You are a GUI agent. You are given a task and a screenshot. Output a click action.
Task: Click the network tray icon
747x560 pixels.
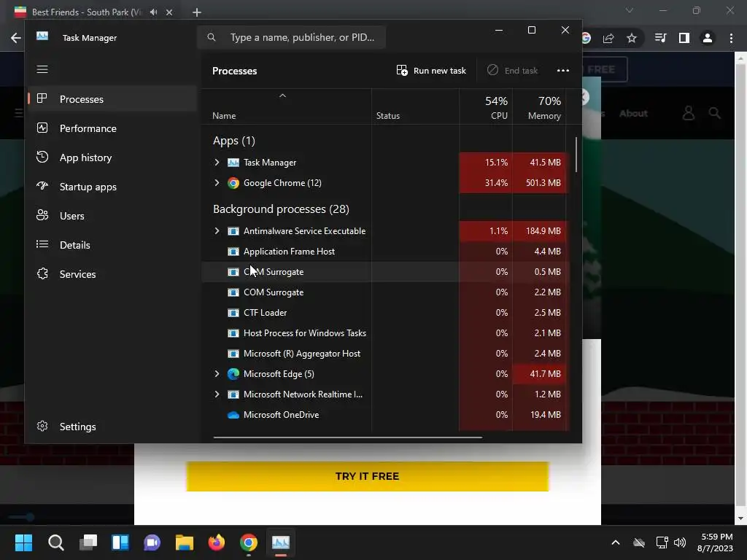coord(662,542)
